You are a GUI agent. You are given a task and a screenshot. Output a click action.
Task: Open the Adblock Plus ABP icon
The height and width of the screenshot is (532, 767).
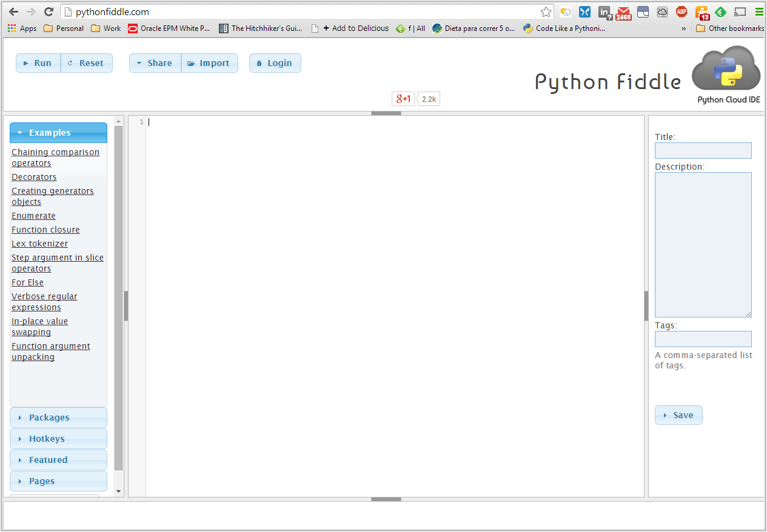point(682,12)
